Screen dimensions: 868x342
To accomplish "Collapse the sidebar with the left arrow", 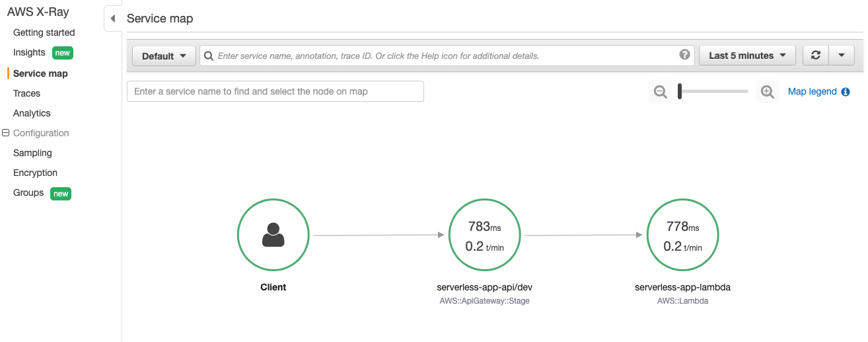I will pyautogui.click(x=113, y=19).
